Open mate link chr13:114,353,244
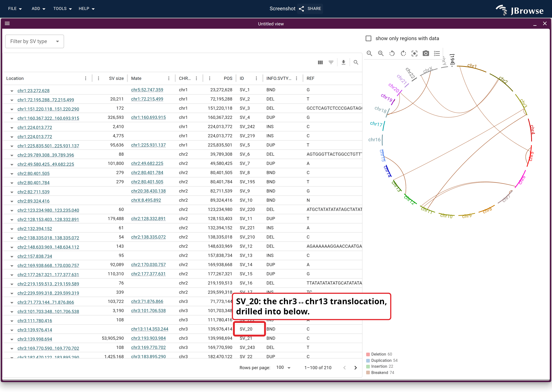 point(150,329)
